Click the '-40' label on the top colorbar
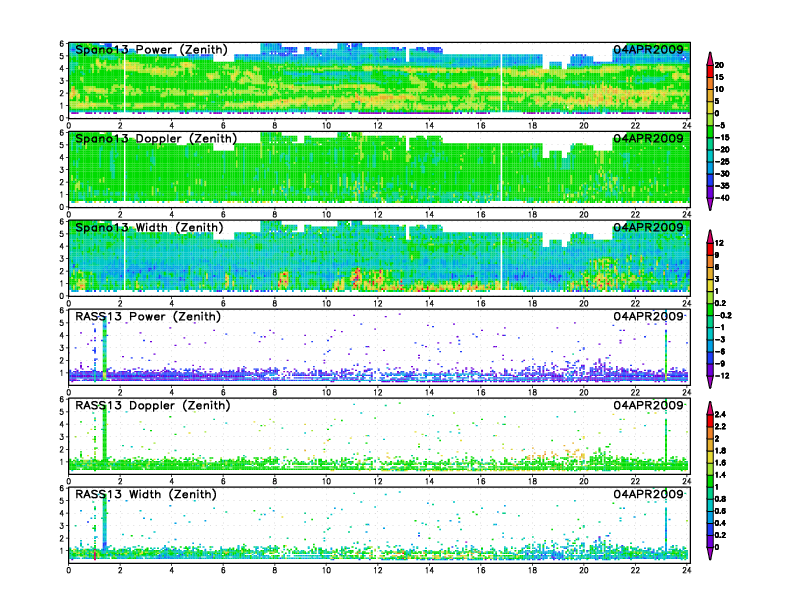The width and height of the screenshot is (792, 612). 722,198
